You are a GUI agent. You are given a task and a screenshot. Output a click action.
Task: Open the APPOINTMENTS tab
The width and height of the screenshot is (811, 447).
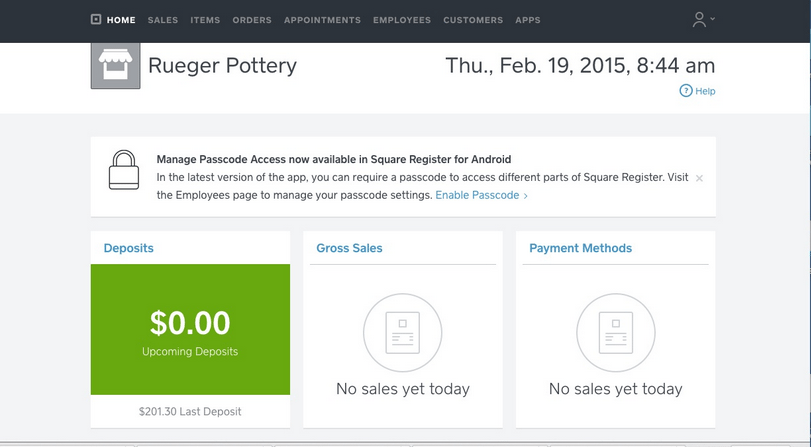(322, 20)
